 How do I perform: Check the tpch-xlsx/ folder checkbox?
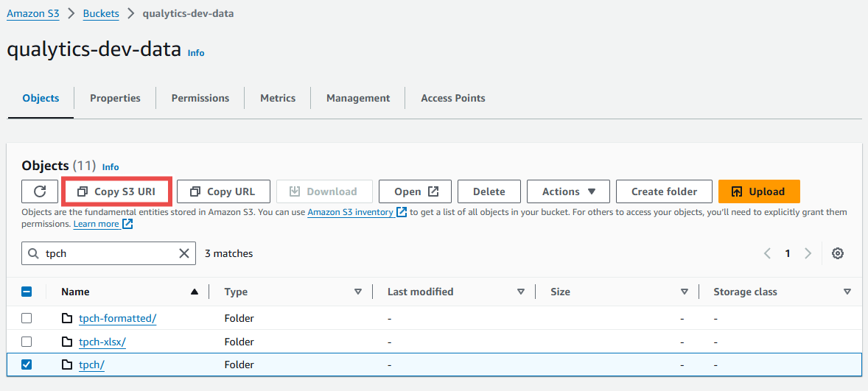(27, 341)
